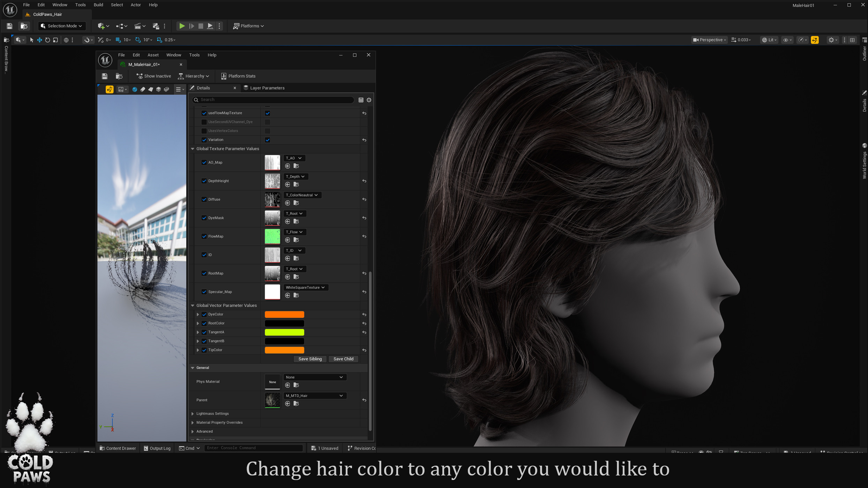The image size is (868, 488).
Task: Click the use-selected-asset arrow under T_Depth
Action: pos(287,184)
